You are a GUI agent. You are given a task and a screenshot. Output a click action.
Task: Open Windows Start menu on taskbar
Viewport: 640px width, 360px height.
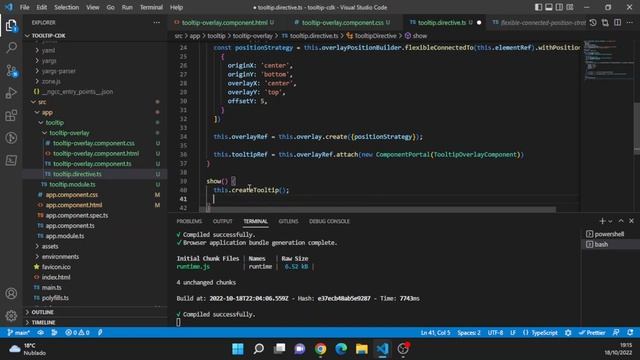click(238, 349)
